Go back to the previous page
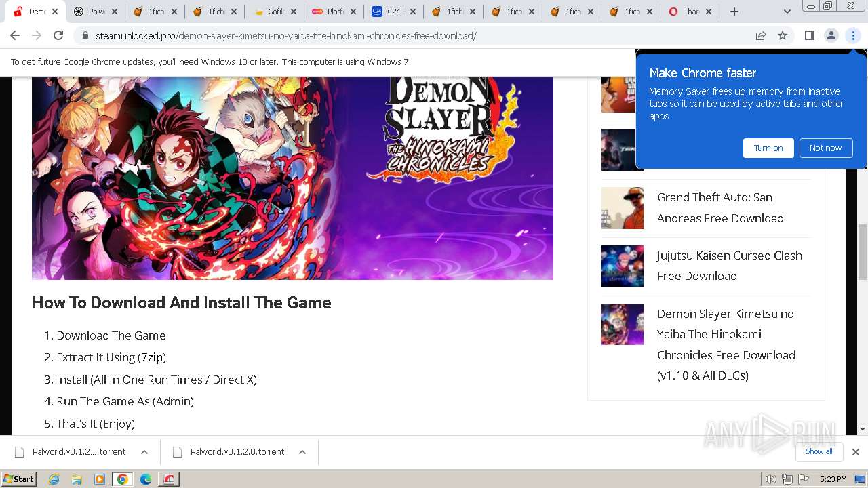 click(x=15, y=35)
